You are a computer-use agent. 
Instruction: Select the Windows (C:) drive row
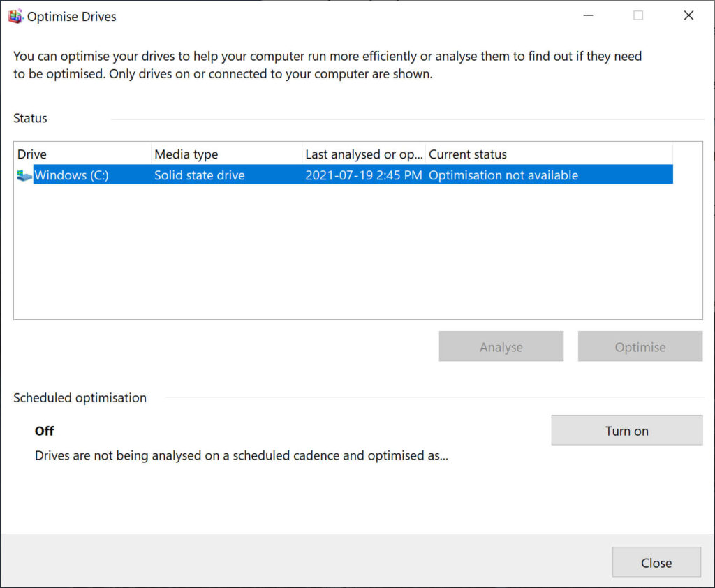point(345,175)
